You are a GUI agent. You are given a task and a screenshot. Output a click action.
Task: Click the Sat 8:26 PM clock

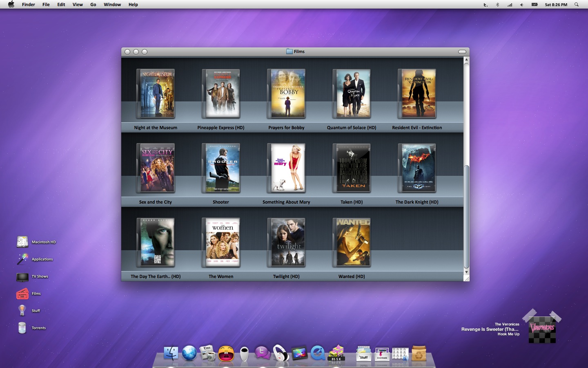[x=556, y=4]
